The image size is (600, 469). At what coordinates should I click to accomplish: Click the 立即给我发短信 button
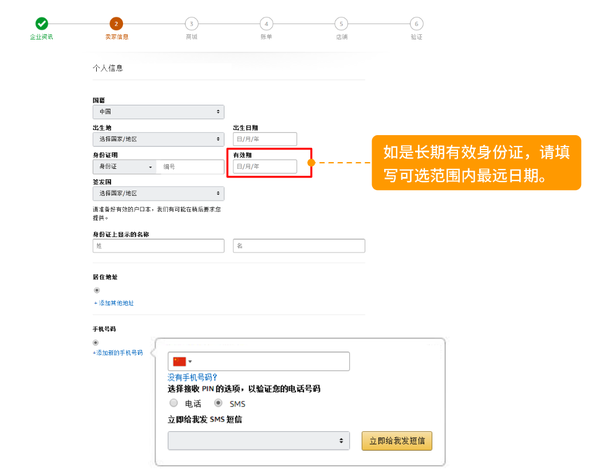(397, 441)
